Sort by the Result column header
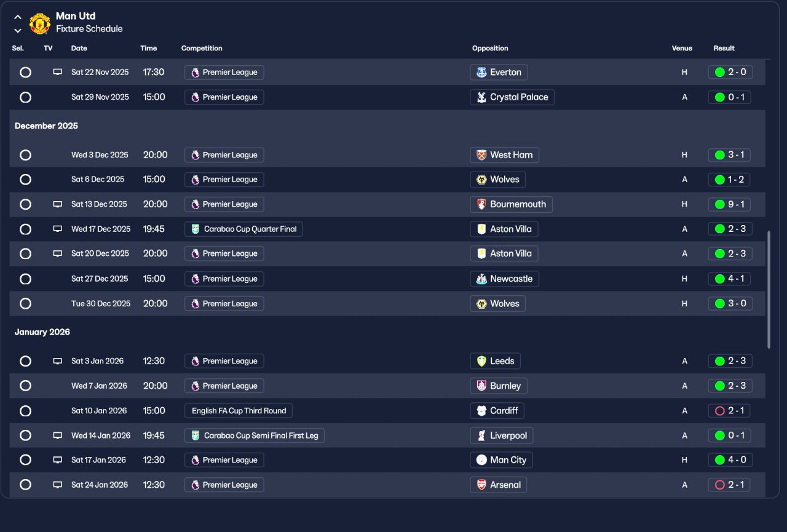 724,48
